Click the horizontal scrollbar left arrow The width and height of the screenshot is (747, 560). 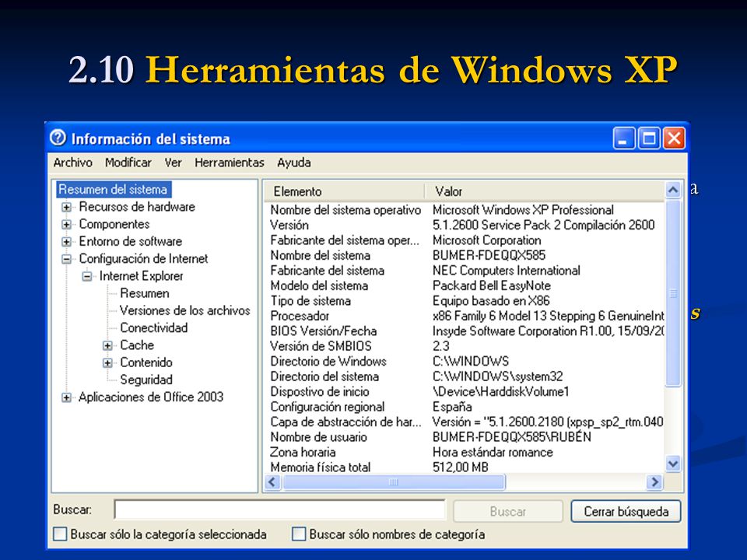click(272, 482)
